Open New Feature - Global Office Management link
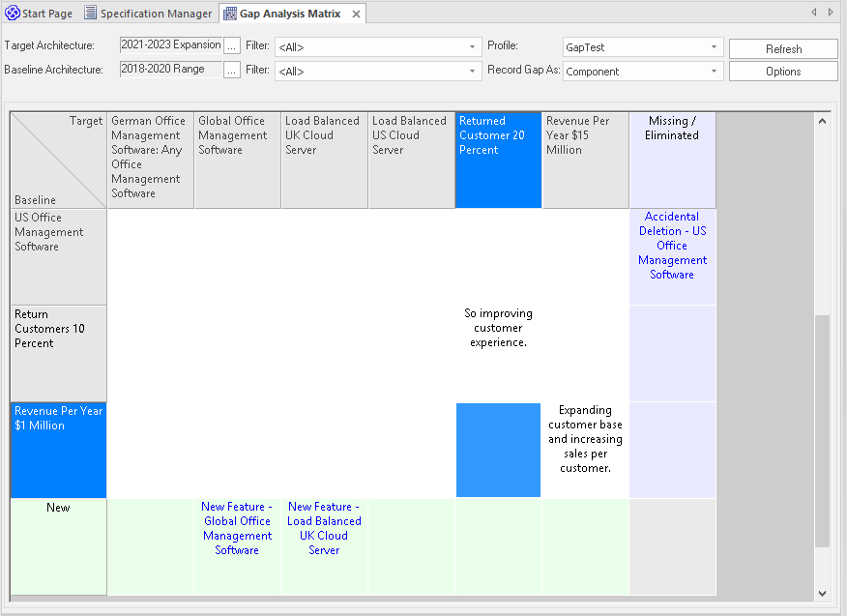This screenshot has height=616, width=847. (x=237, y=528)
